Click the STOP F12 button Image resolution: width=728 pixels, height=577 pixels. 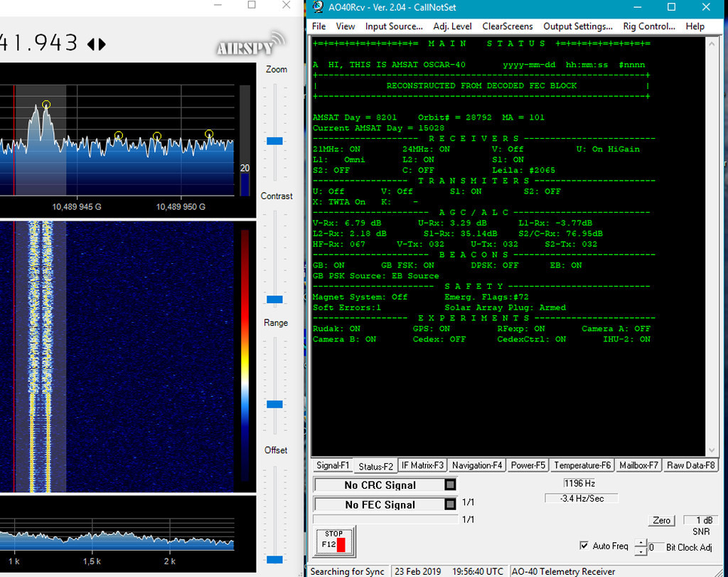334,540
